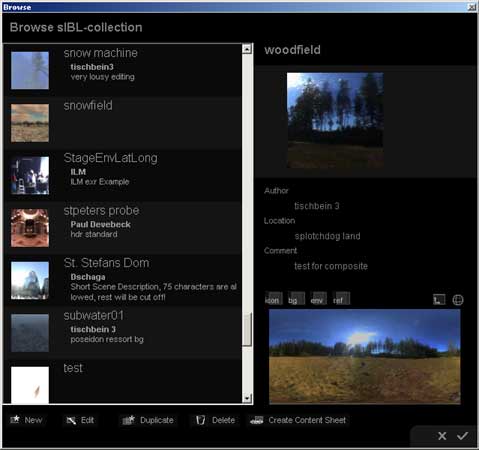Image resolution: width=479 pixels, height=450 pixels.
Task: Click the New set star icon
Action: [15, 420]
